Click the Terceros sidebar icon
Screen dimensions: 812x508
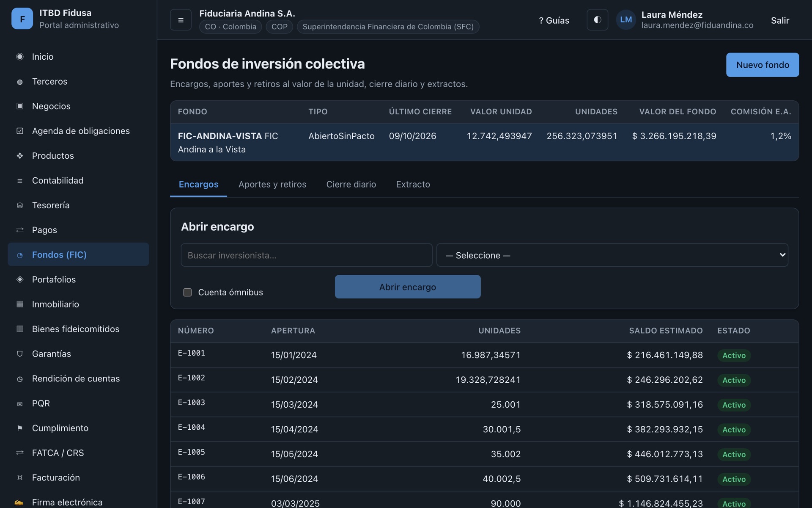pyautogui.click(x=20, y=82)
